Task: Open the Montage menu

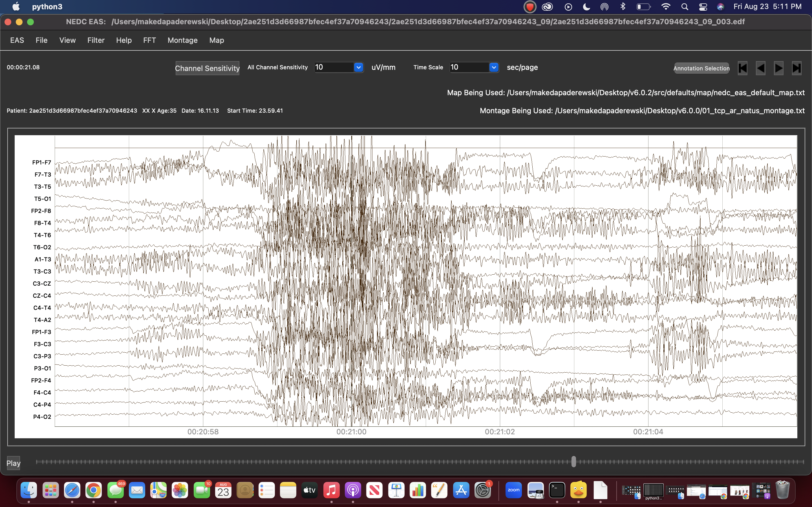Action: (x=182, y=40)
